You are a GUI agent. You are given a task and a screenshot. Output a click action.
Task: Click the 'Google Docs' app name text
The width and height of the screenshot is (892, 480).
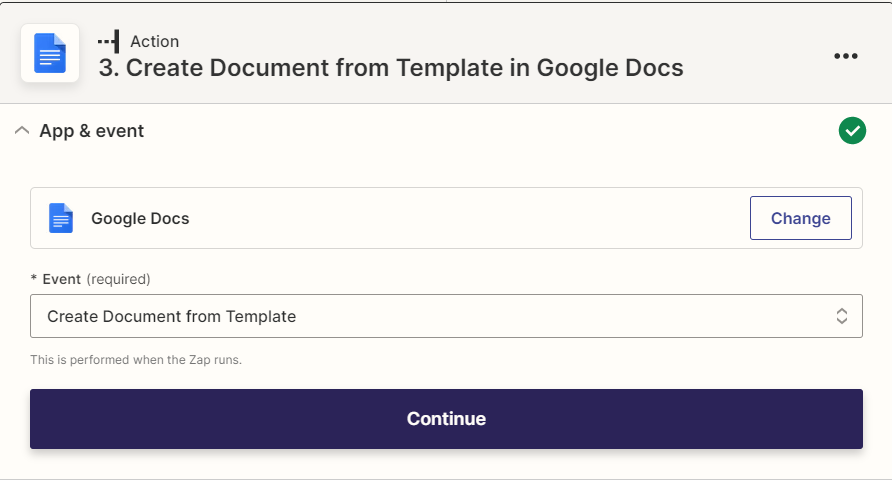click(140, 218)
